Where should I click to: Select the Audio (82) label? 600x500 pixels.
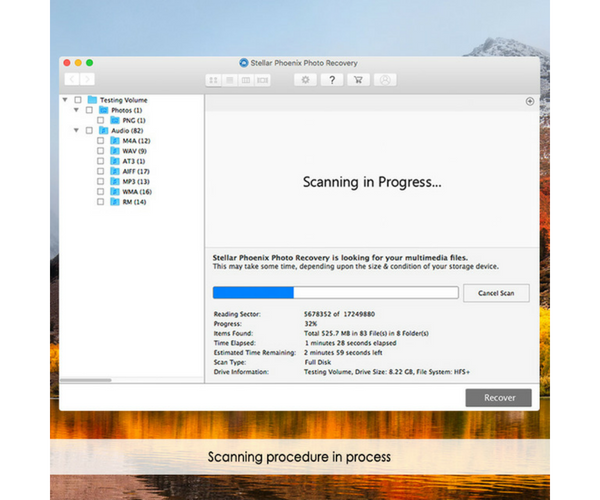click(x=127, y=130)
